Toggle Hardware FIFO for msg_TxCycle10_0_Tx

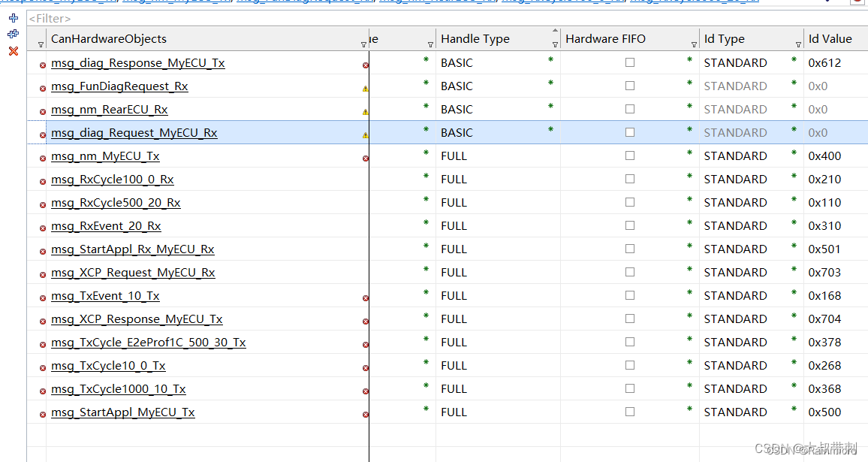point(630,365)
